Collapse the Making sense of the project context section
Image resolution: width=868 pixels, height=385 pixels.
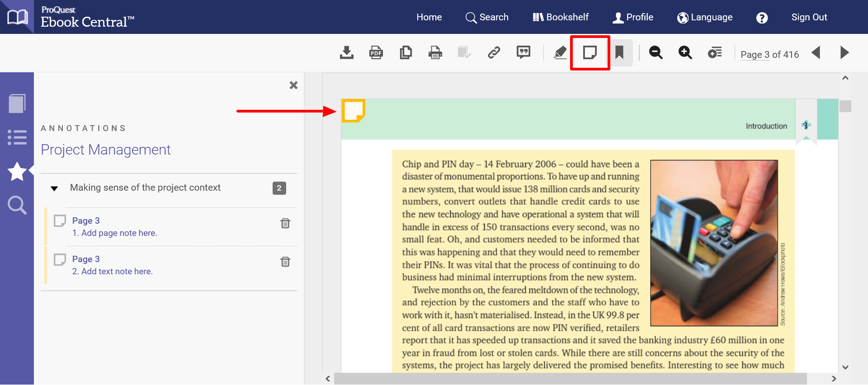point(54,188)
